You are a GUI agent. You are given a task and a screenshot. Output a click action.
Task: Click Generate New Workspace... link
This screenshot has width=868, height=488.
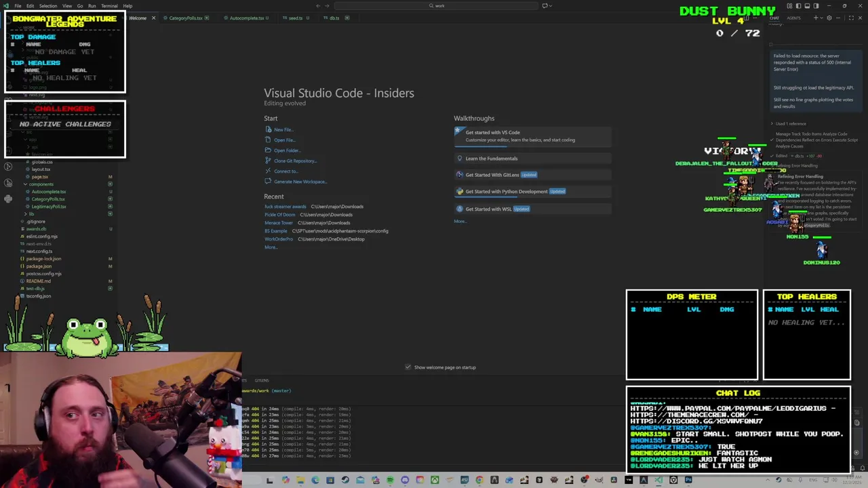pos(300,182)
